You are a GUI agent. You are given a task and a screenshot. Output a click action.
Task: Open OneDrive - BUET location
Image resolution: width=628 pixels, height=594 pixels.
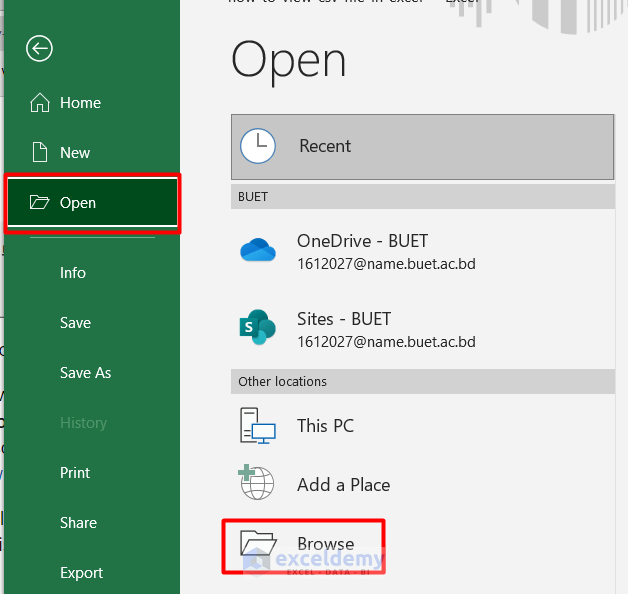423,251
